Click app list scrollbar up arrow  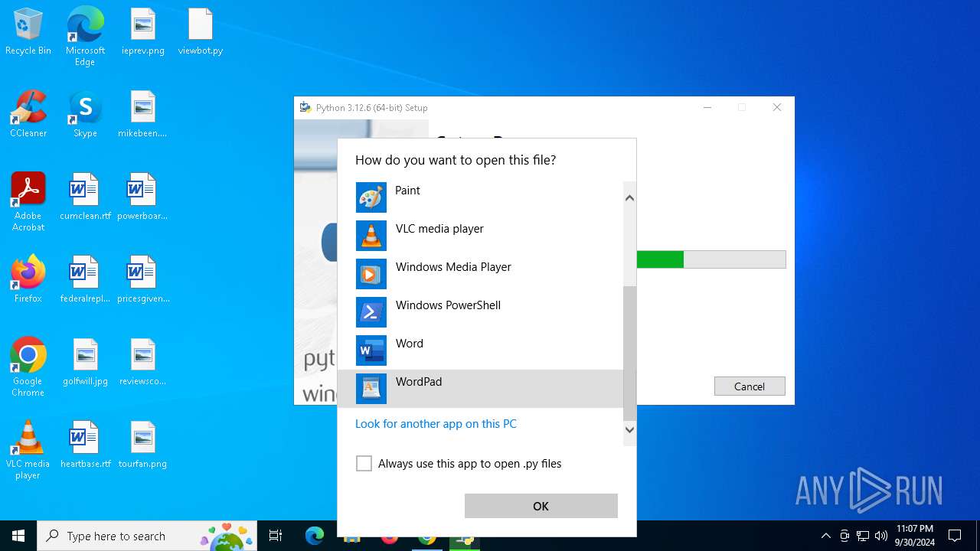tap(629, 198)
